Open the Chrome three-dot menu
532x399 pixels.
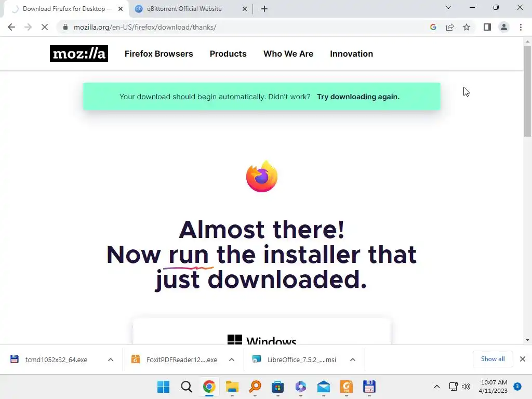pyautogui.click(x=521, y=27)
